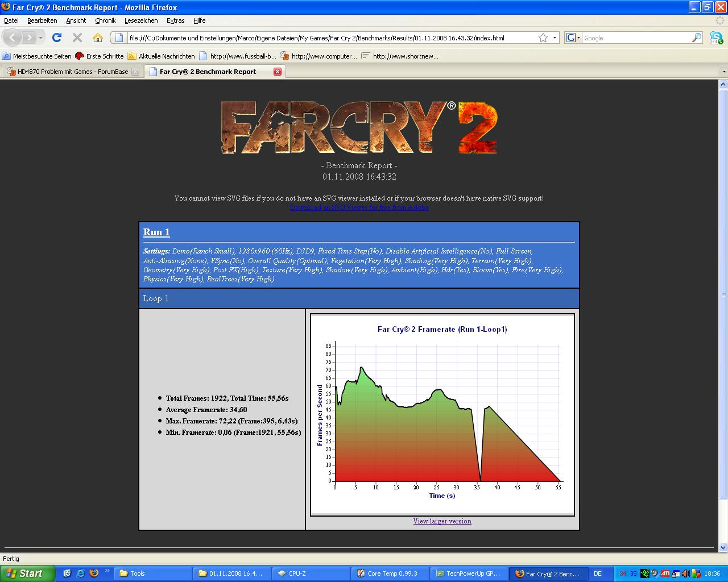Click the Average Framerate: 34,60 line
The height and width of the screenshot is (582, 728).
click(x=206, y=410)
